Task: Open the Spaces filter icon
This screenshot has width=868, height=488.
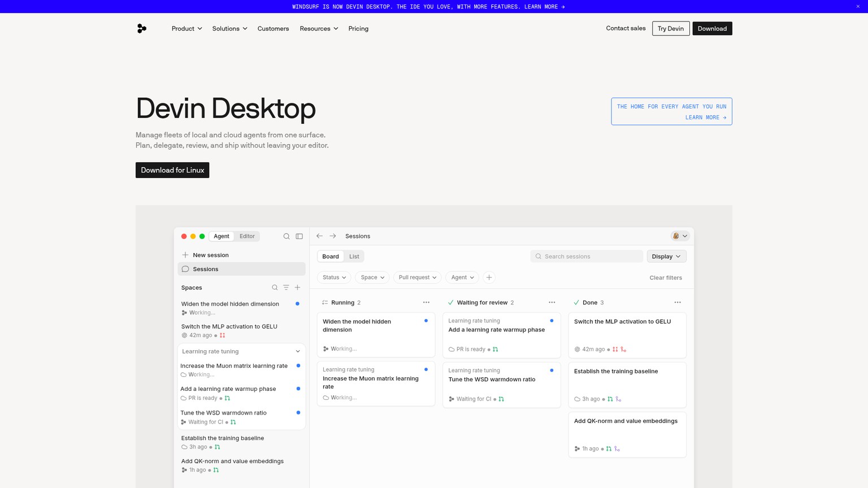Action: (x=286, y=287)
